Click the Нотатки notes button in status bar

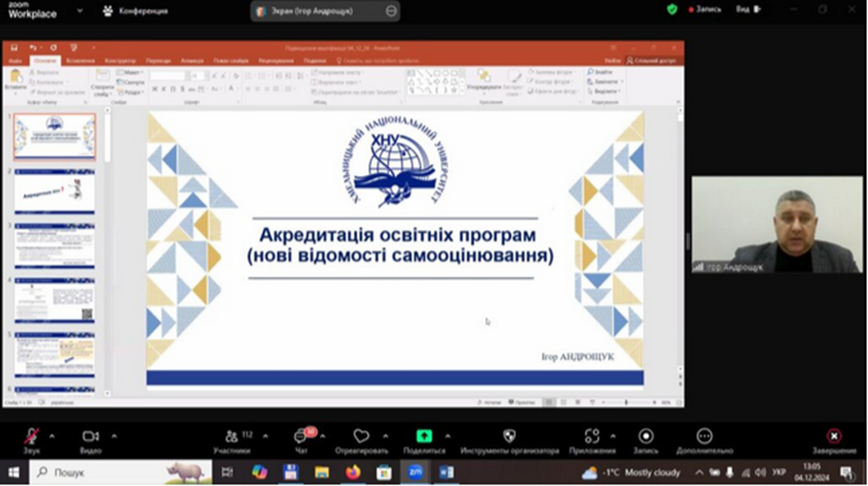coord(489,402)
